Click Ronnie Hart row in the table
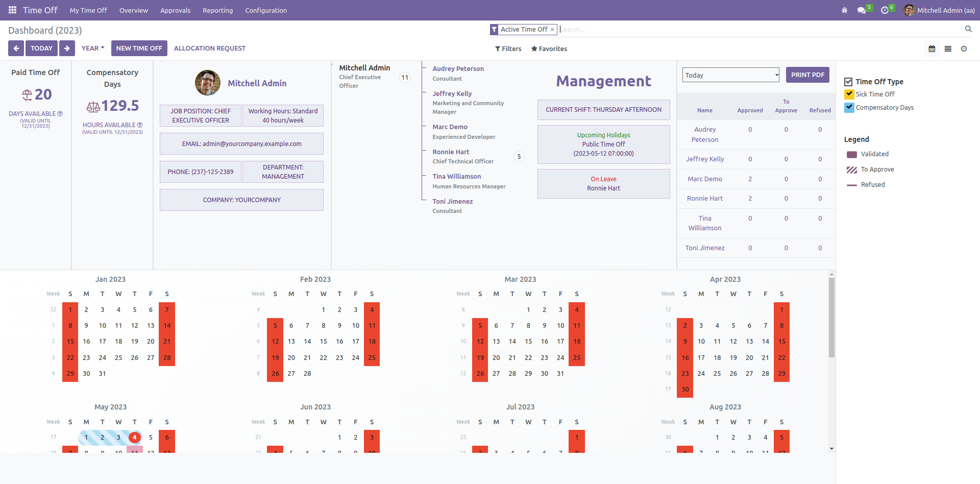 756,199
